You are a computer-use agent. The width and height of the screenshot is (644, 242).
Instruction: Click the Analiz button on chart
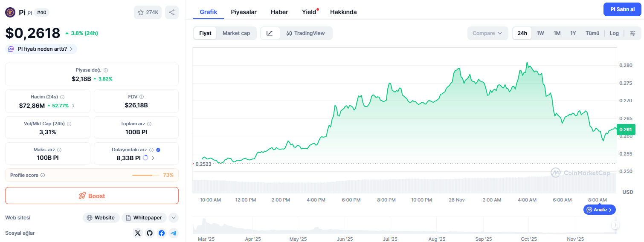coord(599,210)
